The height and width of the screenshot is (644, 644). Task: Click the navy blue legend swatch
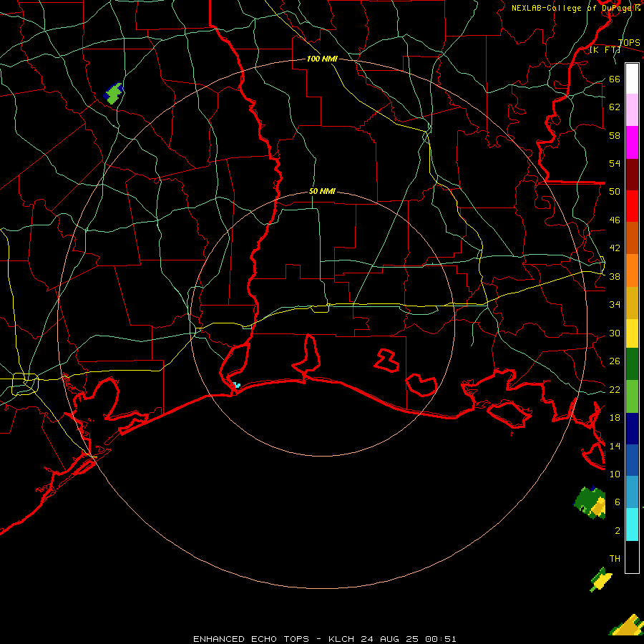point(632,429)
